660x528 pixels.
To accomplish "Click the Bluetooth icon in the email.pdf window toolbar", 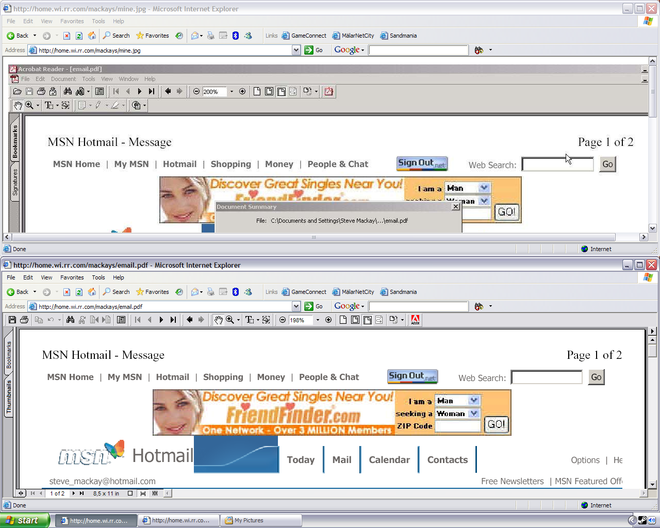I will [236, 292].
